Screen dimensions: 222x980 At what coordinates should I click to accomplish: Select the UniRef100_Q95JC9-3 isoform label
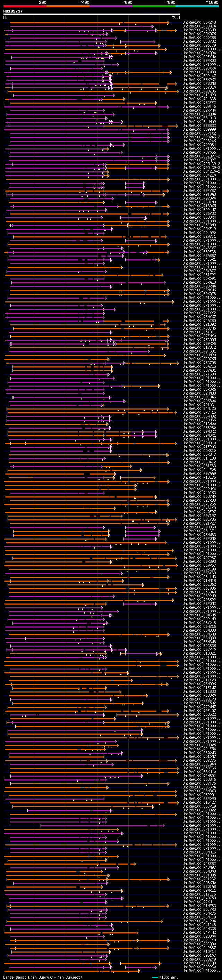tap(201, 168)
